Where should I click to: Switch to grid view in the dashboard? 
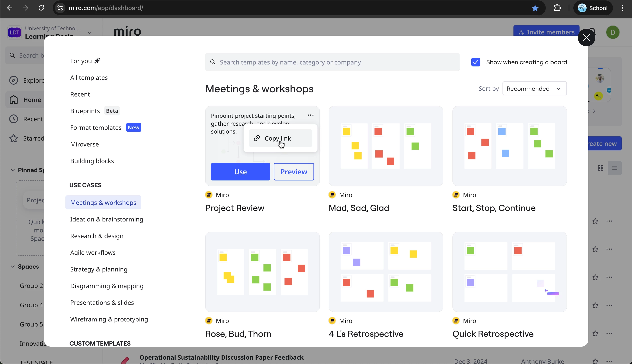(x=600, y=168)
